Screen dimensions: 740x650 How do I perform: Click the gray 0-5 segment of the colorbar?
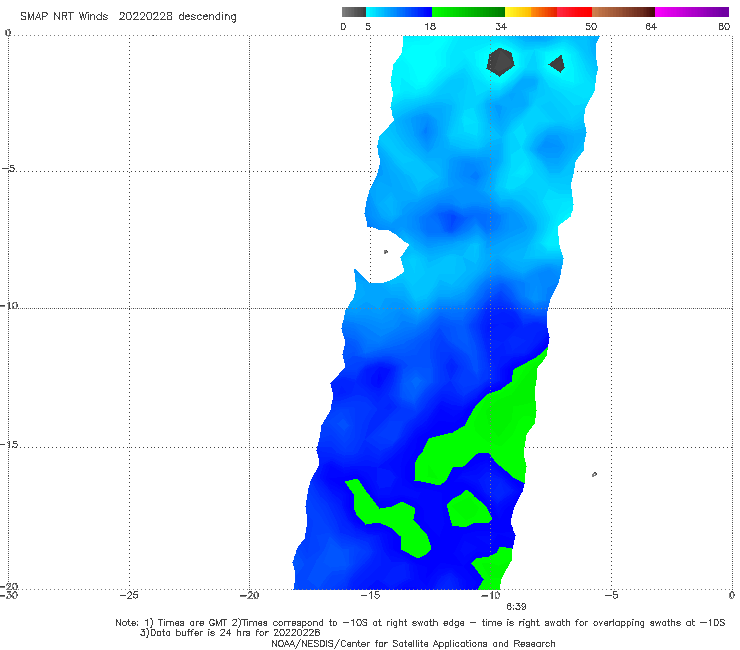[354, 12]
